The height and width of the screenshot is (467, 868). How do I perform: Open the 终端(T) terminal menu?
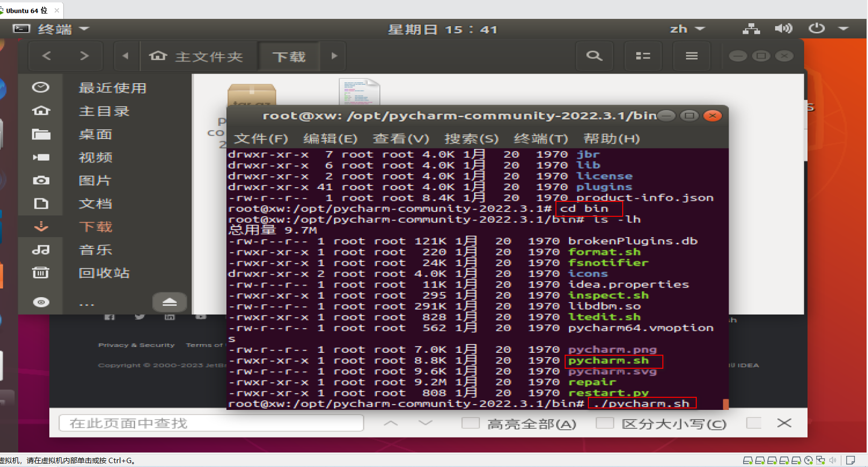click(x=541, y=139)
